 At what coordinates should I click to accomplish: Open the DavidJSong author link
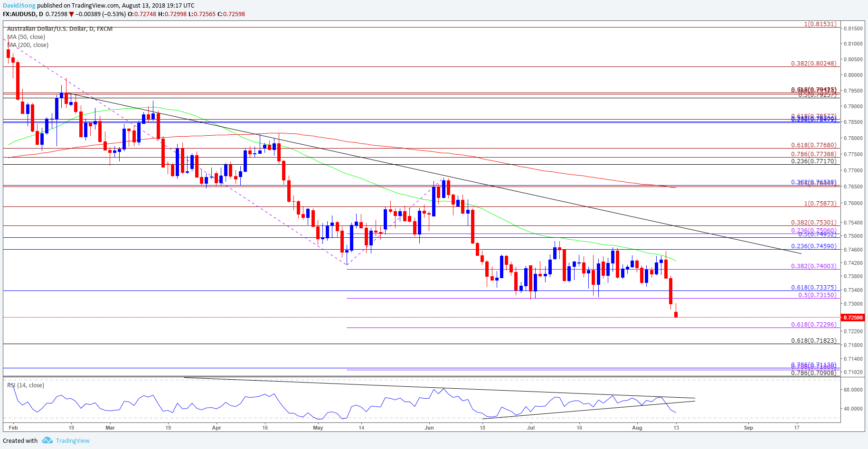point(19,6)
